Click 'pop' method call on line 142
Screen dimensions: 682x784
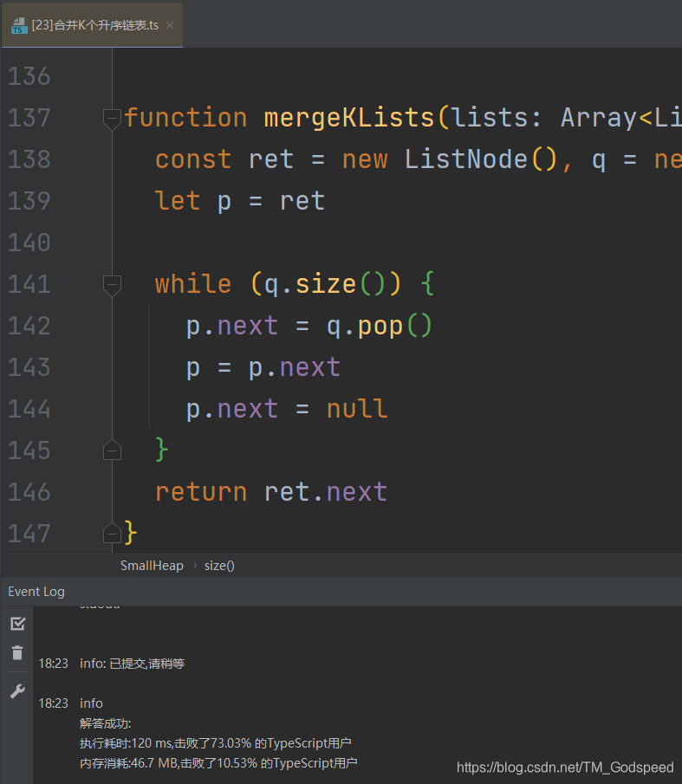tap(380, 327)
